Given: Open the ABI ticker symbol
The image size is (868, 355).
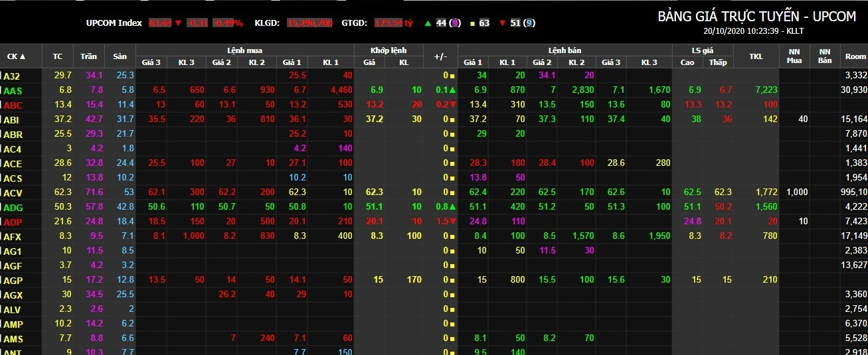Looking at the screenshot, I should pos(12,119).
